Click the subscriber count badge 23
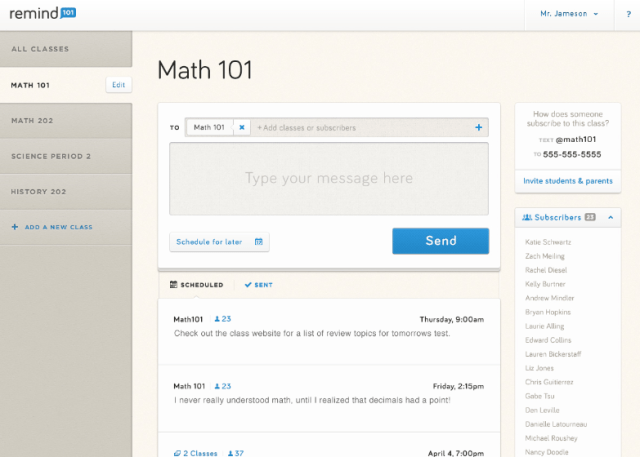Image resolution: width=640 pixels, height=457 pixels. [590, 217]
